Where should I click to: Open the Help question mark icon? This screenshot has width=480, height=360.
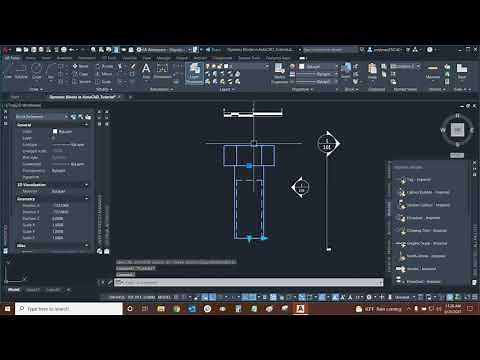[430, 50]
